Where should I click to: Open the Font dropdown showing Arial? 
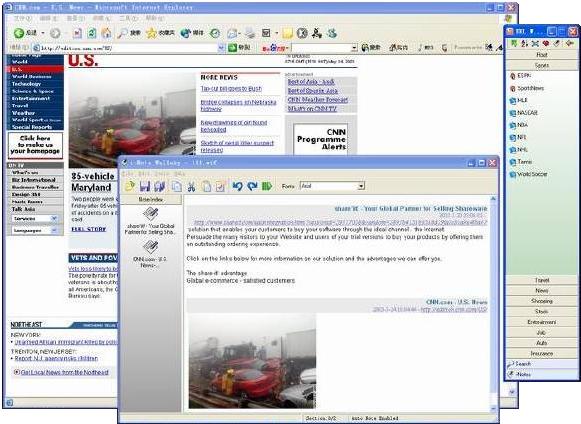click(361, 186)
